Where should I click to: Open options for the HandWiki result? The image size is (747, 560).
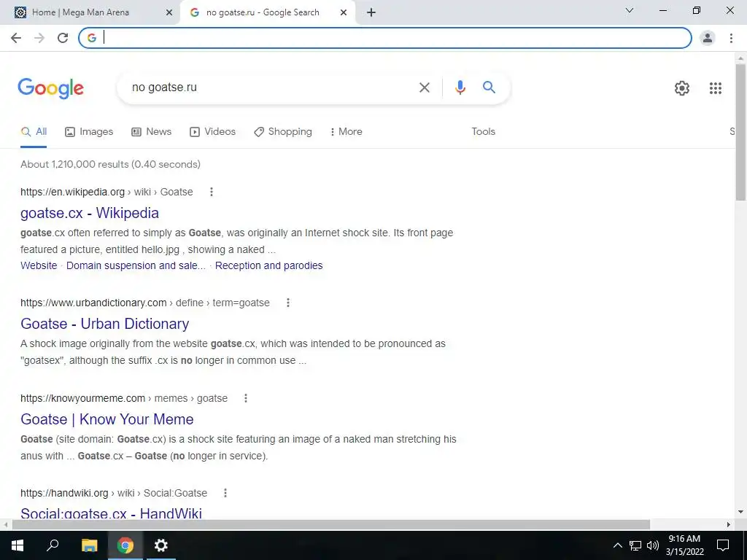click(x=225, y=493)
